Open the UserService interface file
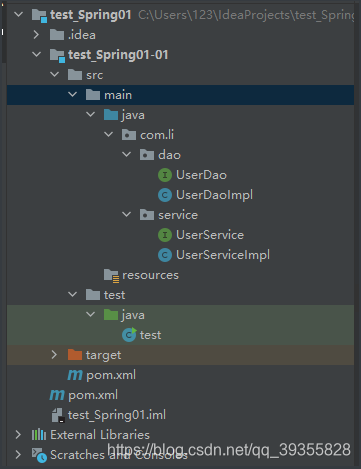Viewport: 361px width, 469px height. [x=210, y=235]
